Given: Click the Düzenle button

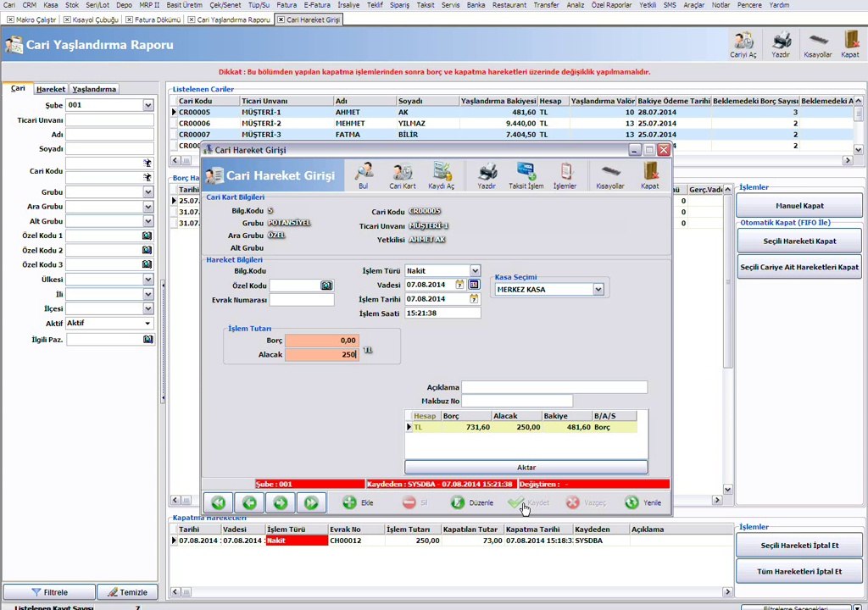Looking at the screenshot, I should pos(471,502).
